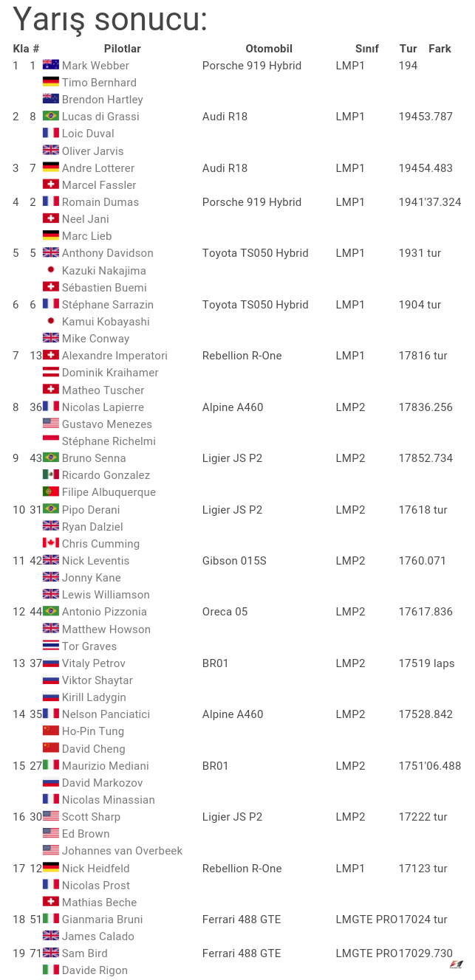Click the Mexican flag beside Ricardo Gonzalez

tap(50, 475)
